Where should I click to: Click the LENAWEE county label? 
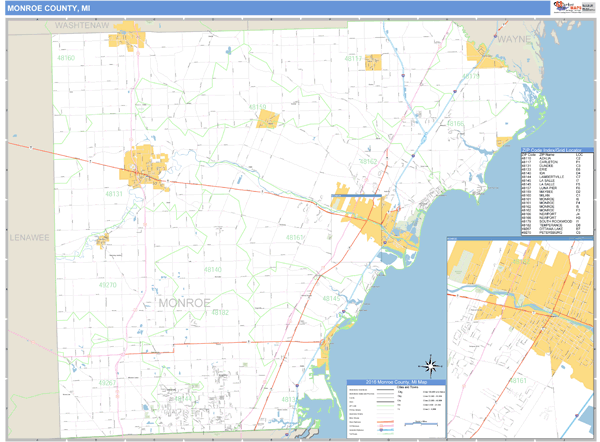pos(28,239)
